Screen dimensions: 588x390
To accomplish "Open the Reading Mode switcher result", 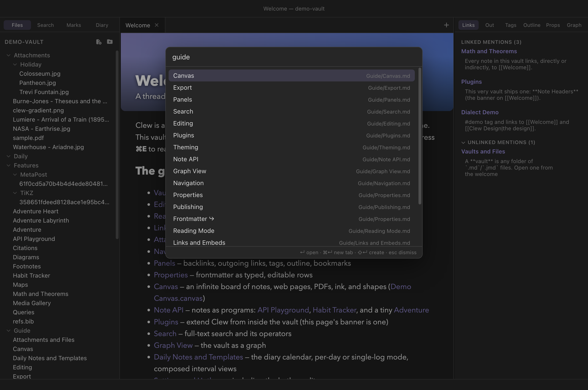I will click(292, 231).
